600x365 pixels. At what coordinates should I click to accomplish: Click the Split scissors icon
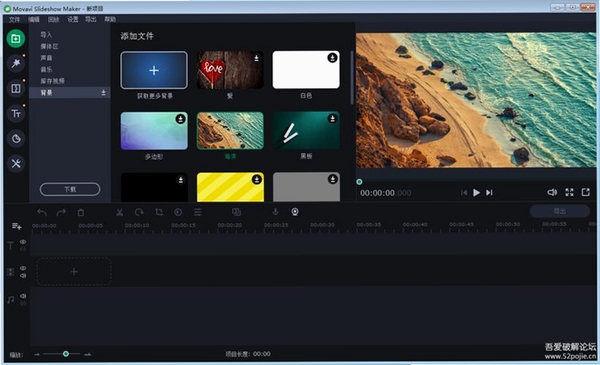pos(119,212)
